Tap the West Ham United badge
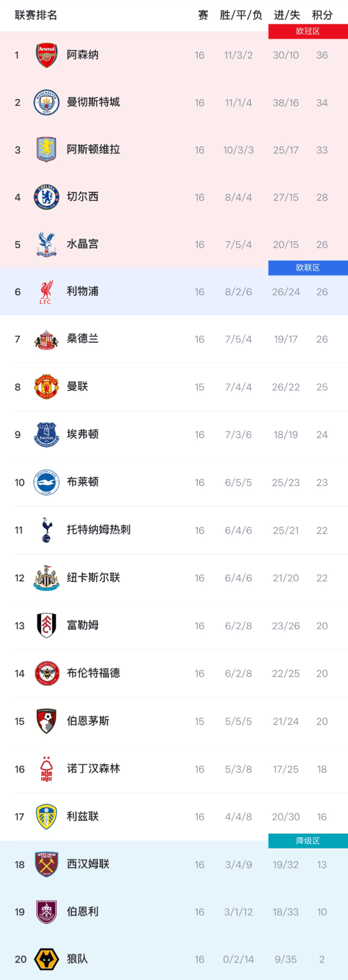Viewport: 348px width, 980px height. click(46, 865)
